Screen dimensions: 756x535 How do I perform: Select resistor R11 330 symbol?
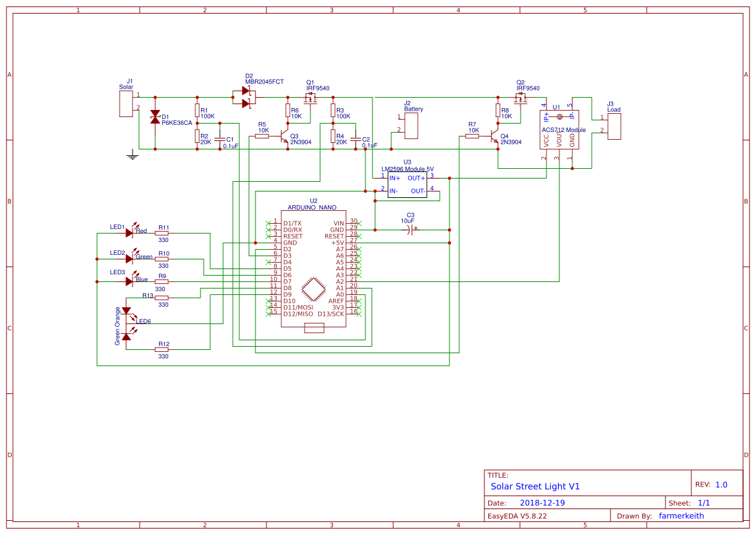tap(163, 234)
